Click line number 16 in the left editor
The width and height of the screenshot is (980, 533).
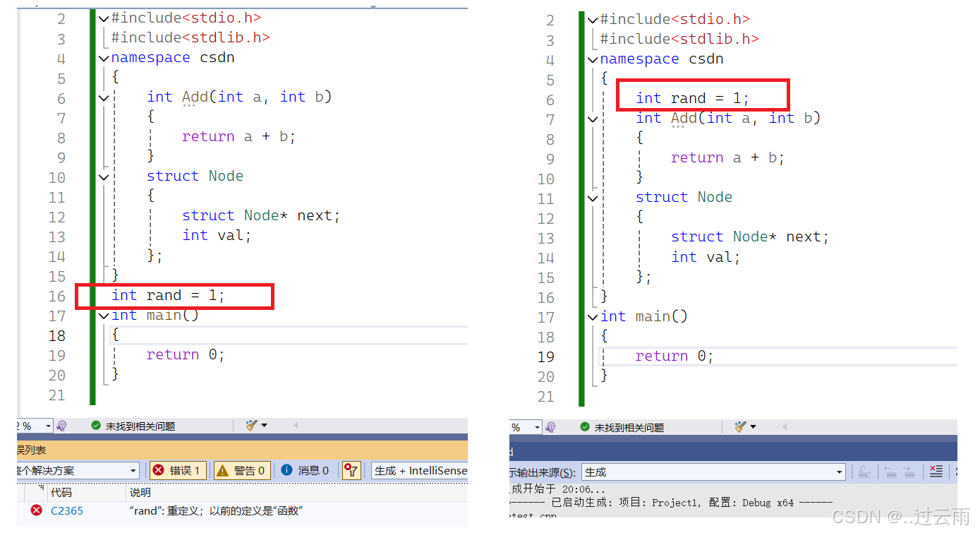pos(56,296)
